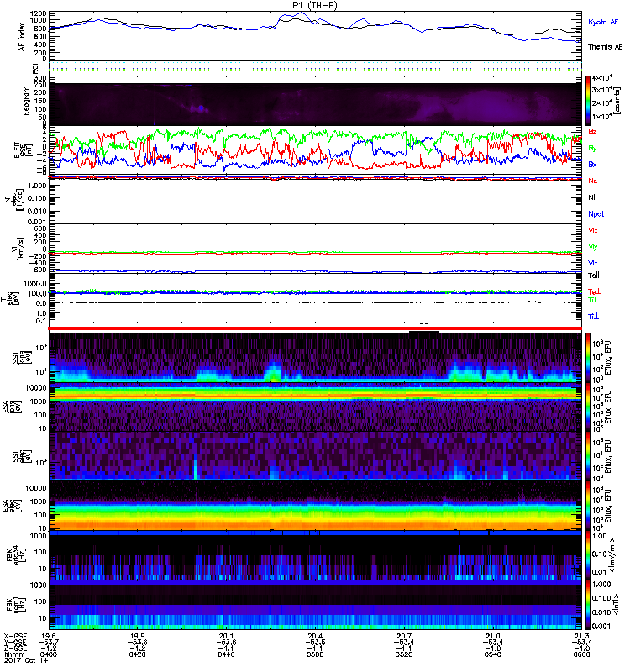The image size is (630, 672).
Task: Click the 0440 time tick label
Action: tap(226, 654)
